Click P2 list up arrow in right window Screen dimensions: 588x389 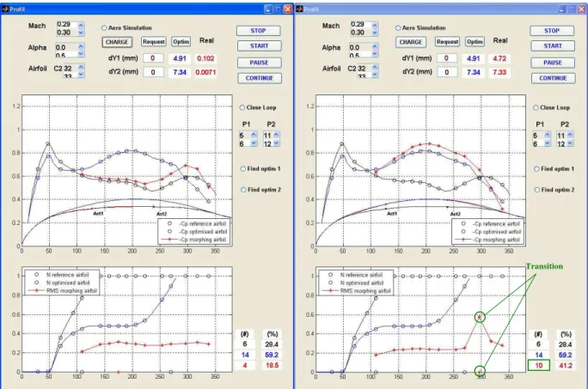click(x=570, y=135)
